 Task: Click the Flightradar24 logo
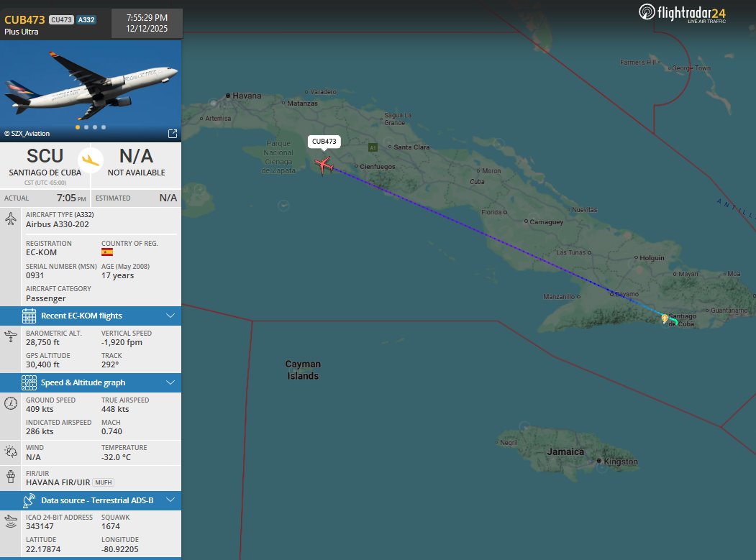(682, 13)
